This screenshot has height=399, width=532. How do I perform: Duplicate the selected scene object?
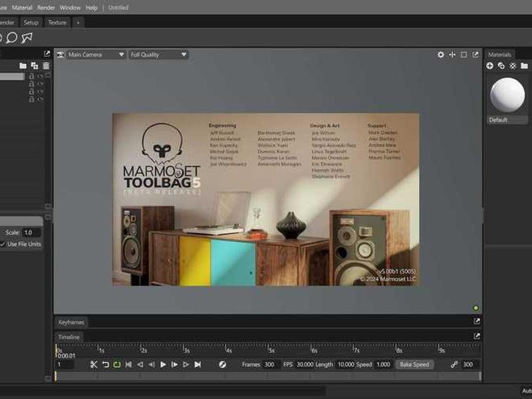tap(35, 65)
